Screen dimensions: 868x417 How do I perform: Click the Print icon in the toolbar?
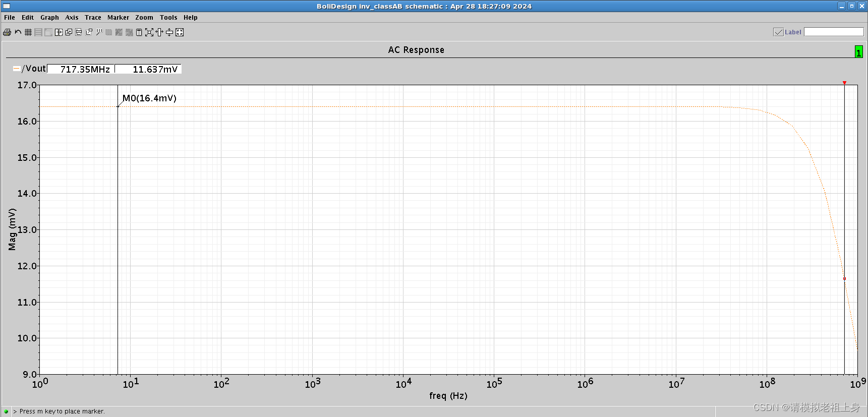tap(7, 32)
